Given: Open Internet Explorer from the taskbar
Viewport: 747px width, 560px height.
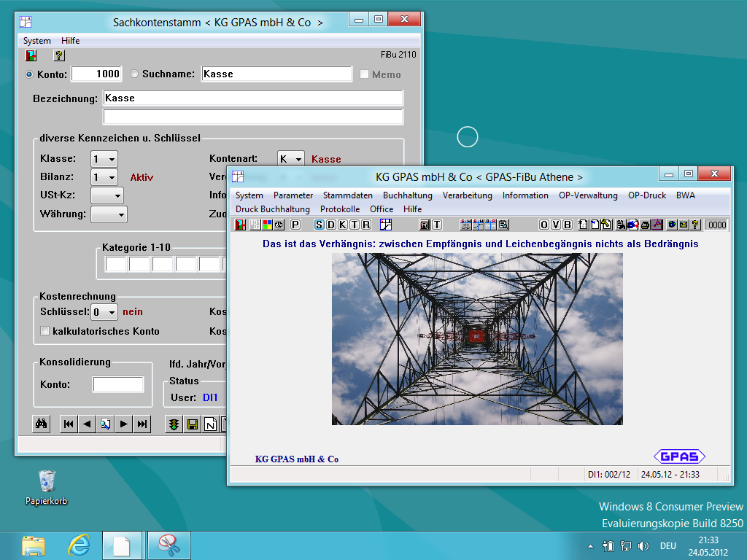Looking at the screenshot, I should coord(78,545).
